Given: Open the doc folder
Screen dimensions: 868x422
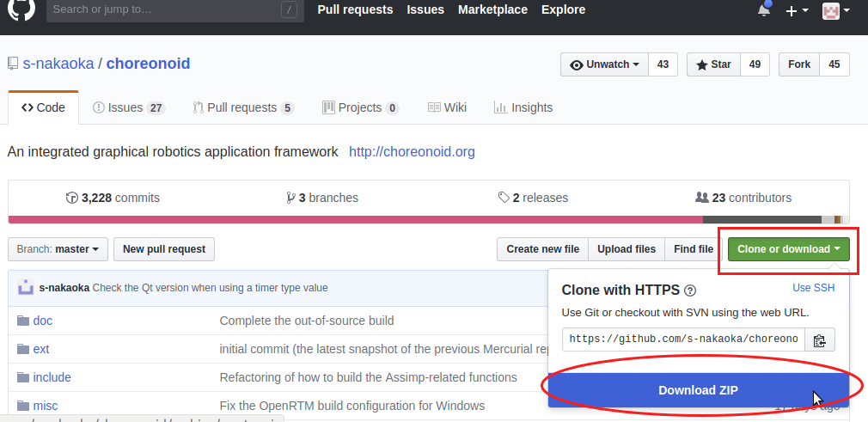Looking at the screenshot, I should pyautogui.click(x=43, y=321).
